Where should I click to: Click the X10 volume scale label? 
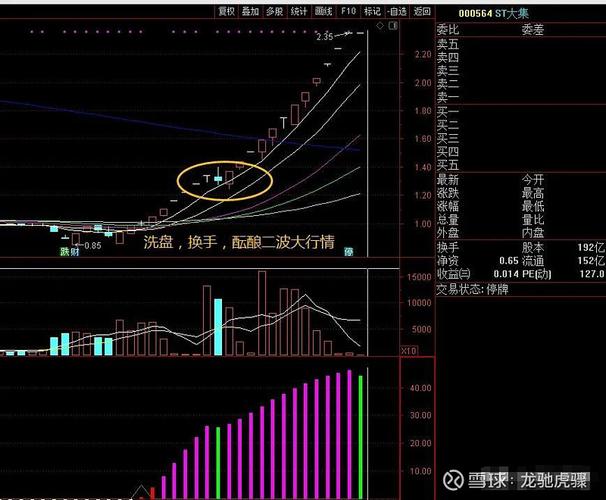(x=409, y=350)
